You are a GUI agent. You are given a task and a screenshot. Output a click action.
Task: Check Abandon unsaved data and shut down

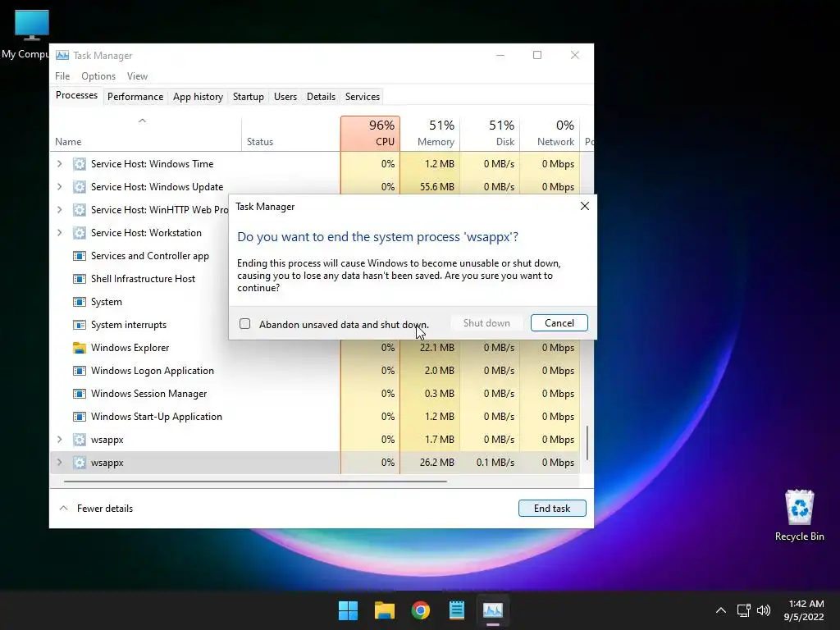point(244,323)
